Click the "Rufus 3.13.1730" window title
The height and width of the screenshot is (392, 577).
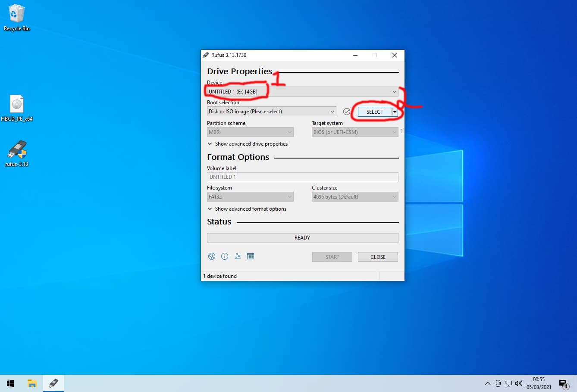[x=229, y=55]
